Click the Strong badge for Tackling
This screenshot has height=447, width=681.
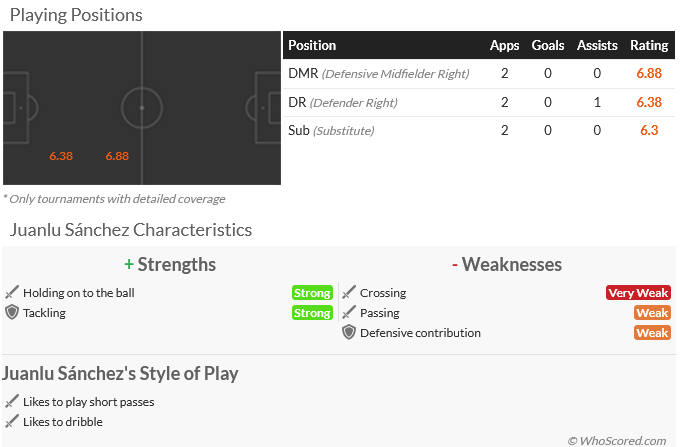click(x=312, y=313)
